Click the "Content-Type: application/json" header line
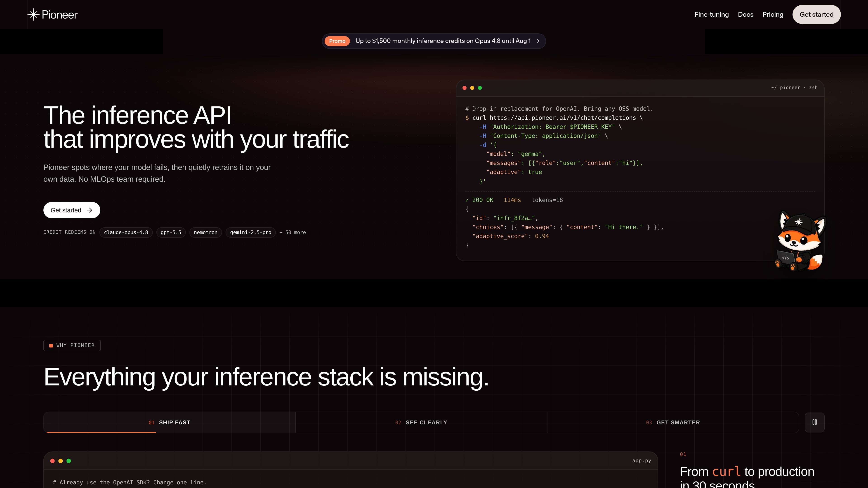Image resolution: width=868 pixels, height=488 pixels. [543, 136]
